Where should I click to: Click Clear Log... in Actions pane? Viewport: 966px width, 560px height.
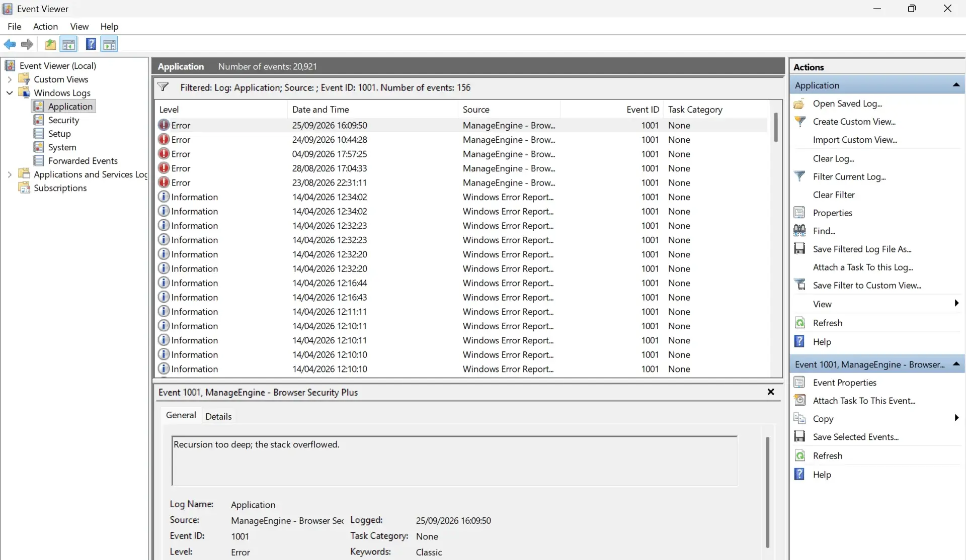point(833,158)
